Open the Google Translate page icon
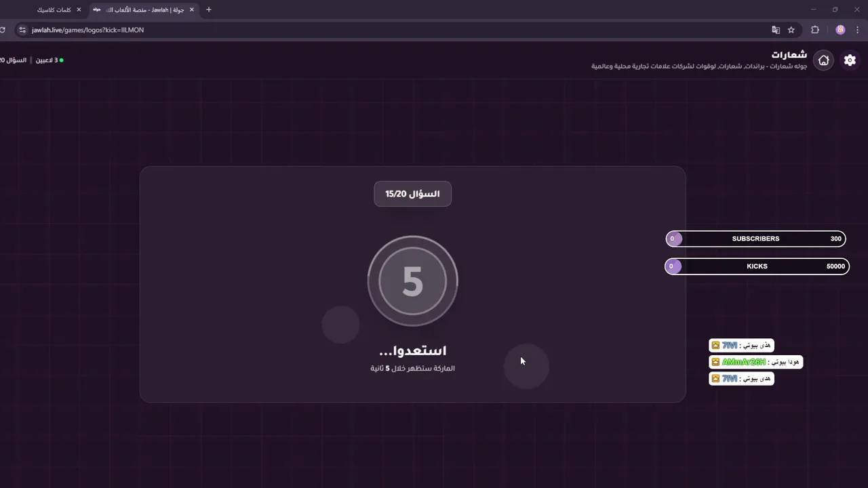 tap(776, 30)
